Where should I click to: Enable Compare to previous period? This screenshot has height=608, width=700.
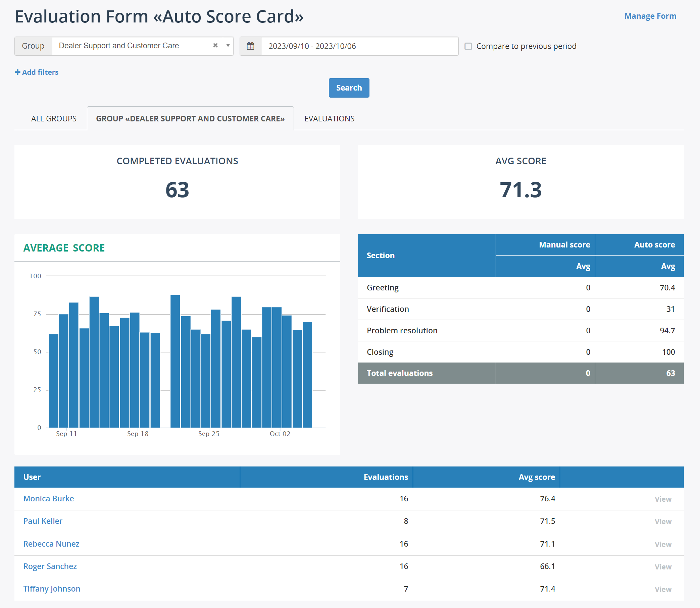pos(468,46)
